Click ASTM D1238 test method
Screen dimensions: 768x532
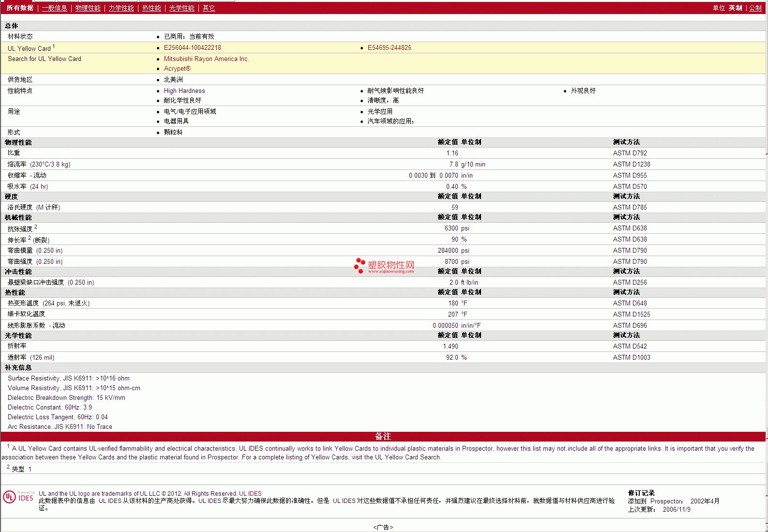632,165
